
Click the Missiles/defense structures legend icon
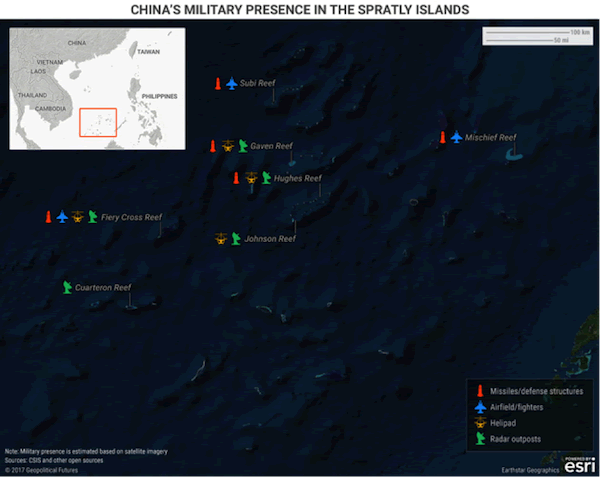pos(480,391)
